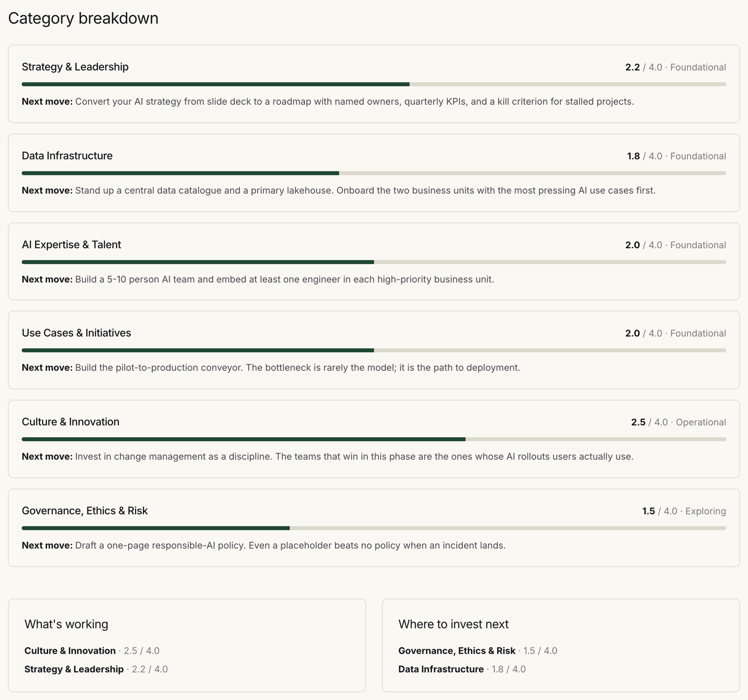Click the Governance, Ethics & Risk progress bar

(374, 528)
